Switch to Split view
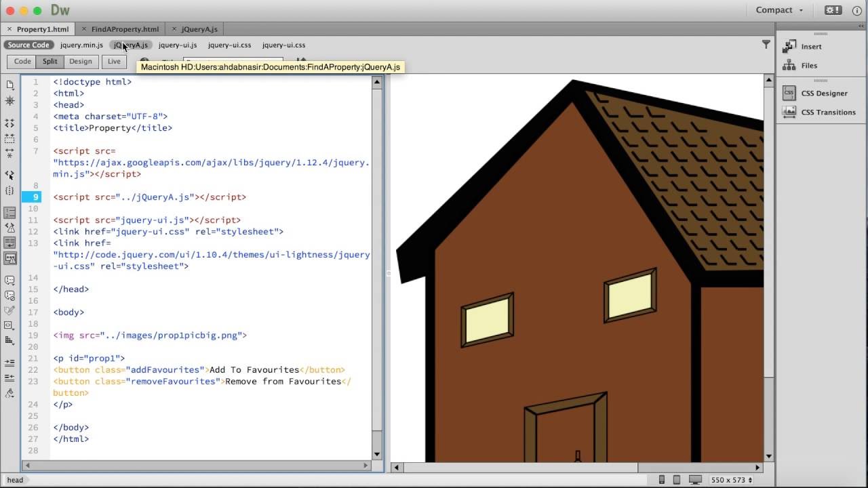Screen dimensions: 868x488 (x=50, y=62)
